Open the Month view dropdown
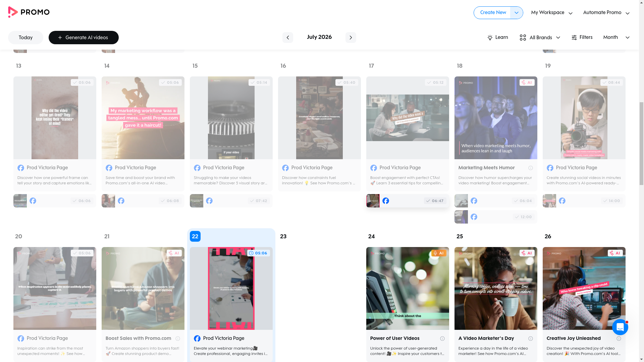 [616, 38]
